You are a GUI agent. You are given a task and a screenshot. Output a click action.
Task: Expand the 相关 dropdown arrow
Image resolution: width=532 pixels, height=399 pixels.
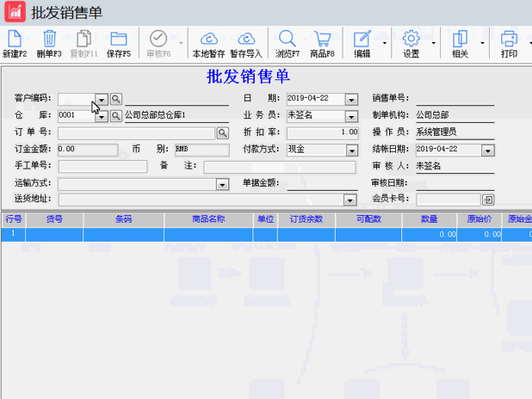[482, 43]
